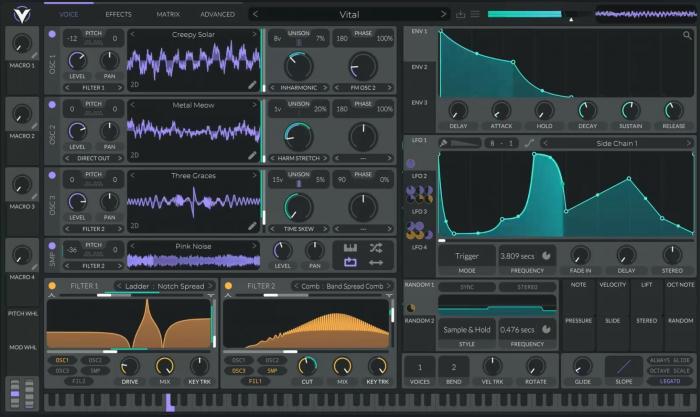Enable OSC1 input on Filter 1

pos(62,360)
